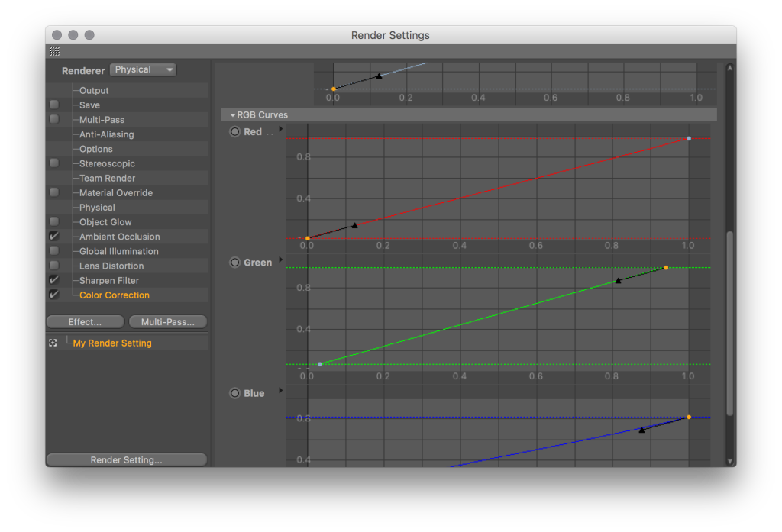The image size is (782, 532).
Task: Click the Multi-Pass... button
Action: coord(168,322)
